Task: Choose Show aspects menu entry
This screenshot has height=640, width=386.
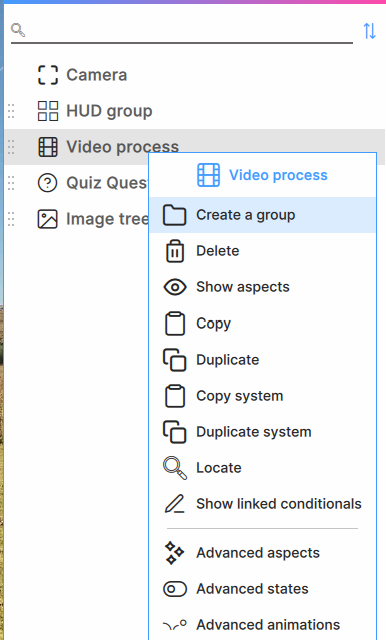Action: (x=262, y=287)
